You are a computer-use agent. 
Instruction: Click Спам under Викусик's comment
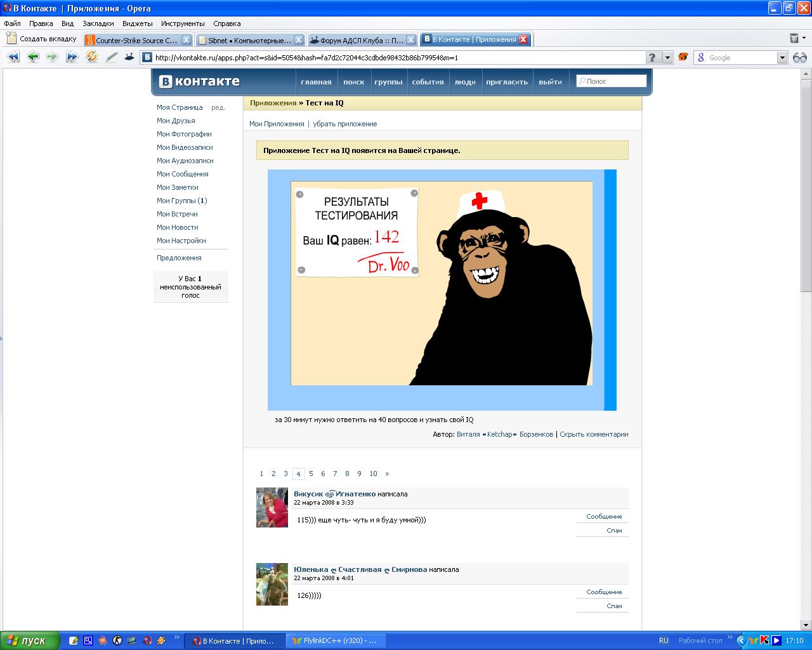click(614, 530)
